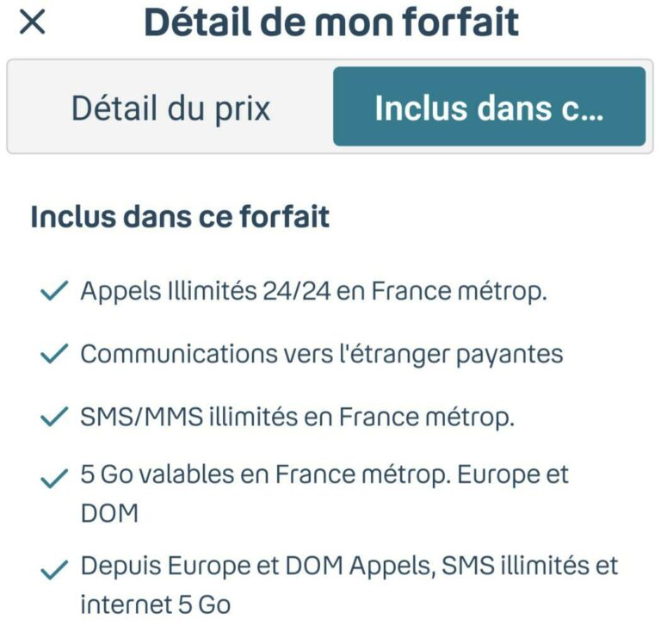This screenshot has width=661, height=644.
Task: Click the Inclus dans ce forfait heading
Action: [x=180, y=217]
